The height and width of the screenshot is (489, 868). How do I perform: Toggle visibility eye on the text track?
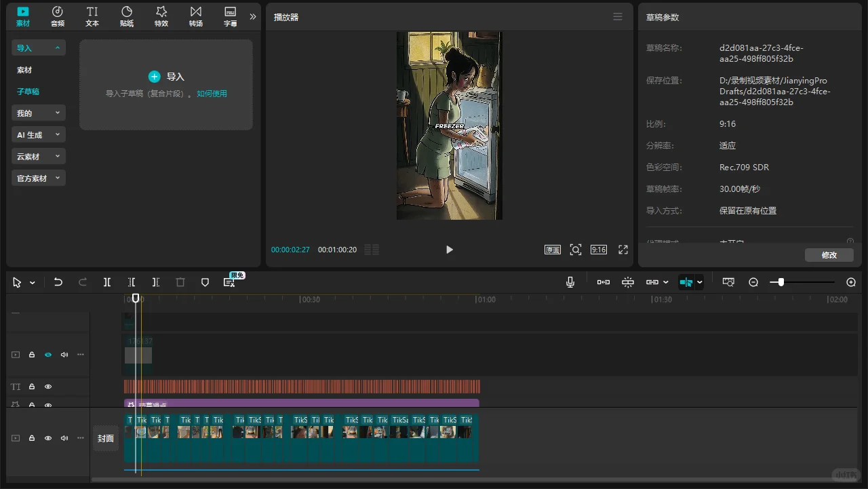(x=48, y=387)
